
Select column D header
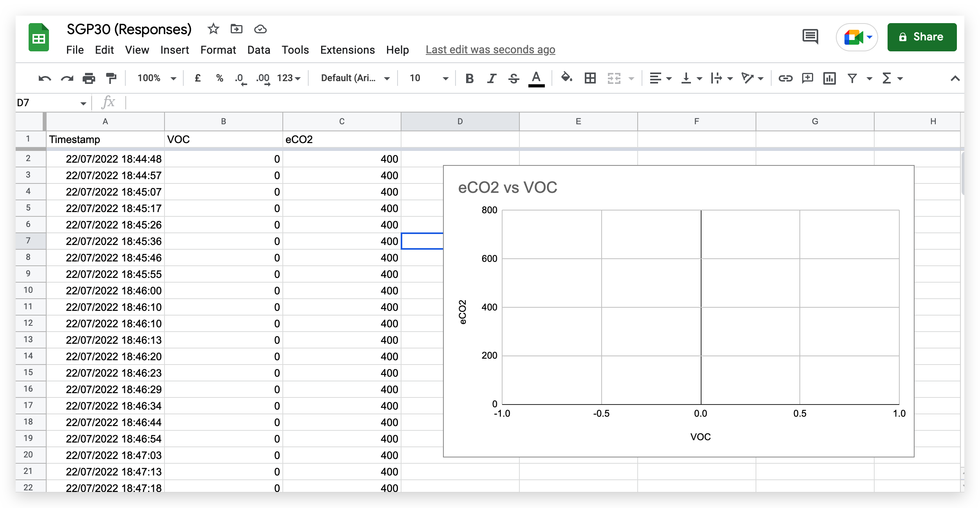460,122
